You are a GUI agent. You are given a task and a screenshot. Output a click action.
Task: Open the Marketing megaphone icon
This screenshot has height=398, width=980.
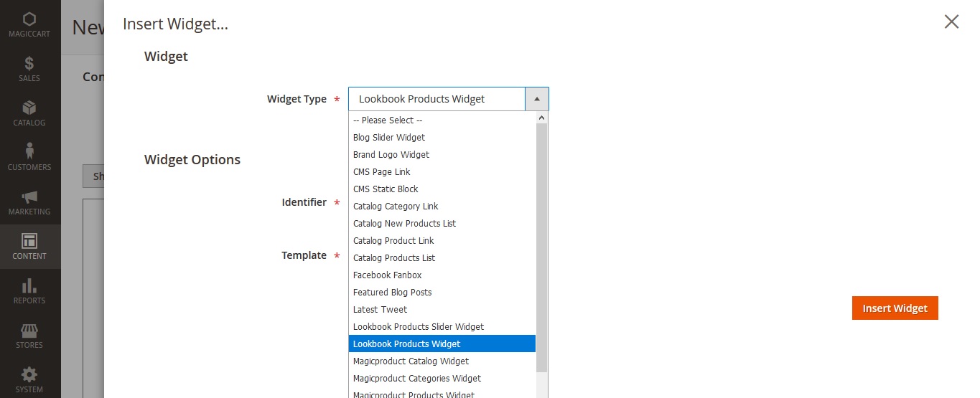pos(29,197)
